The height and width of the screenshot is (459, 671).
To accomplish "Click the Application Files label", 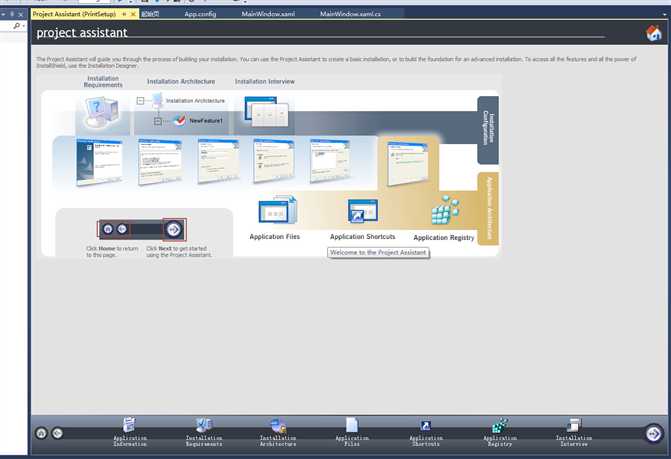I will (x=275, y=237).
